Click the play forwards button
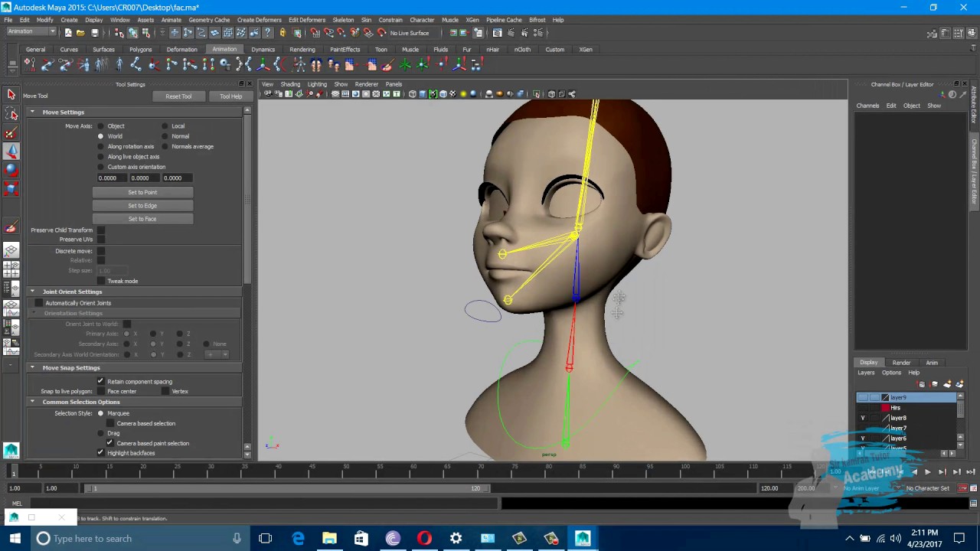980x551 pixels. point(927,472)
